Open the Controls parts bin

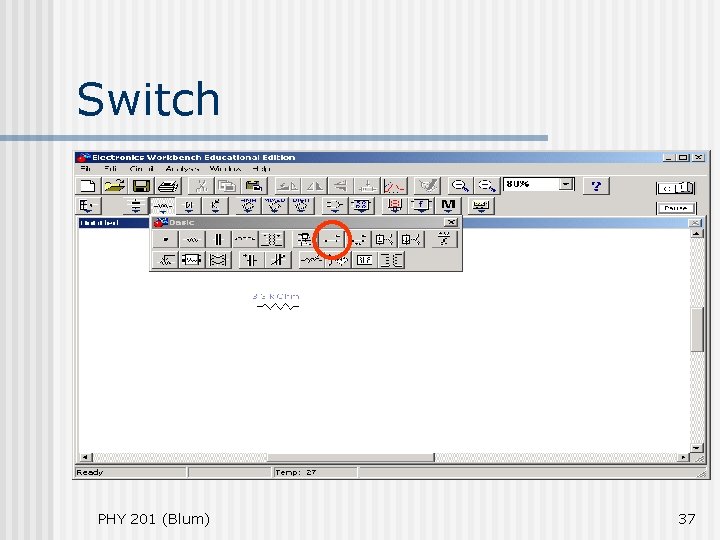point(421,206)
